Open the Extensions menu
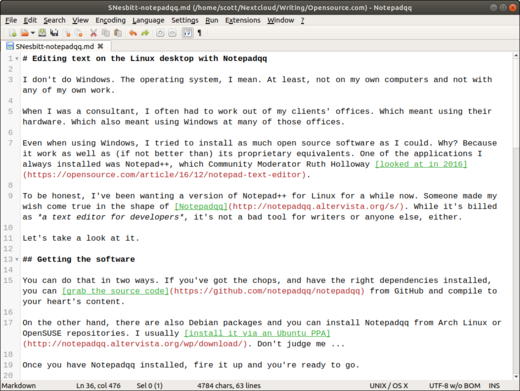Image resolution: width=520 pixels, height=391 pixels. (x=243, y=20)
